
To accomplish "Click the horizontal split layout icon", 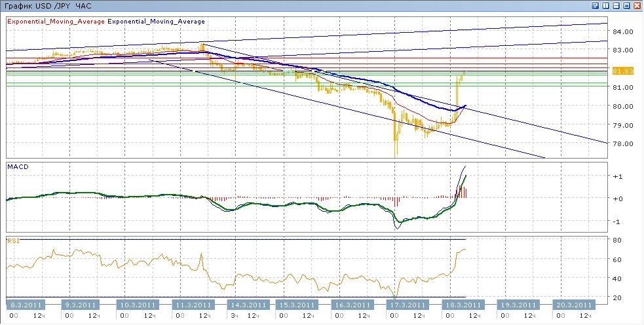I will [616, 5].
